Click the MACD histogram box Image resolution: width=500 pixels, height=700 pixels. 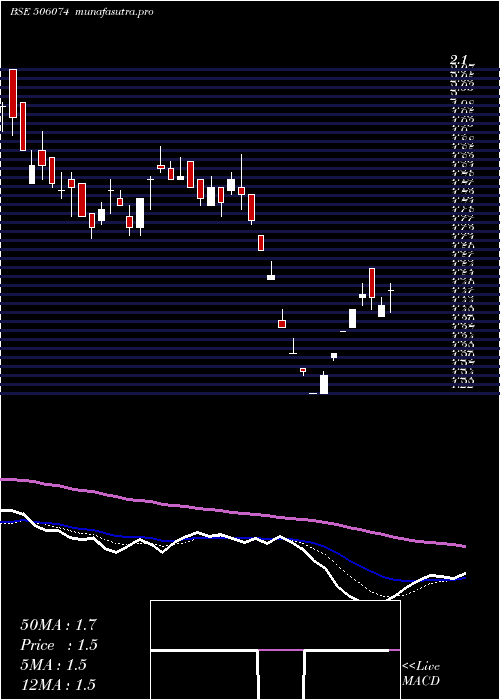click(x=275, y=650)
